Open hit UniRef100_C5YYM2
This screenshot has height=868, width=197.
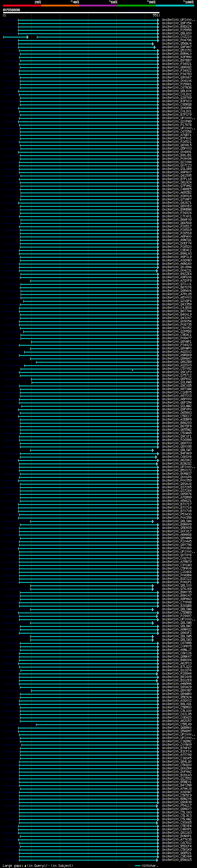coord(176,369)
